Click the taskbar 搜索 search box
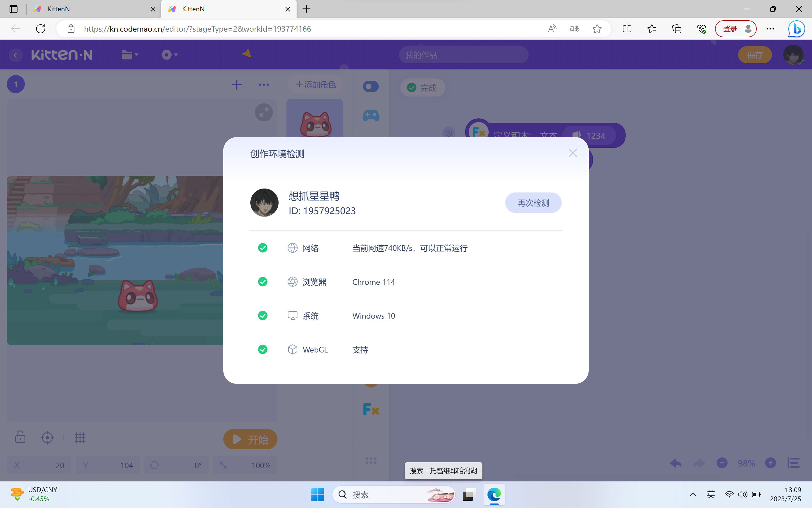The height and width of the screenshot is (508, 812). coord(394,494)
